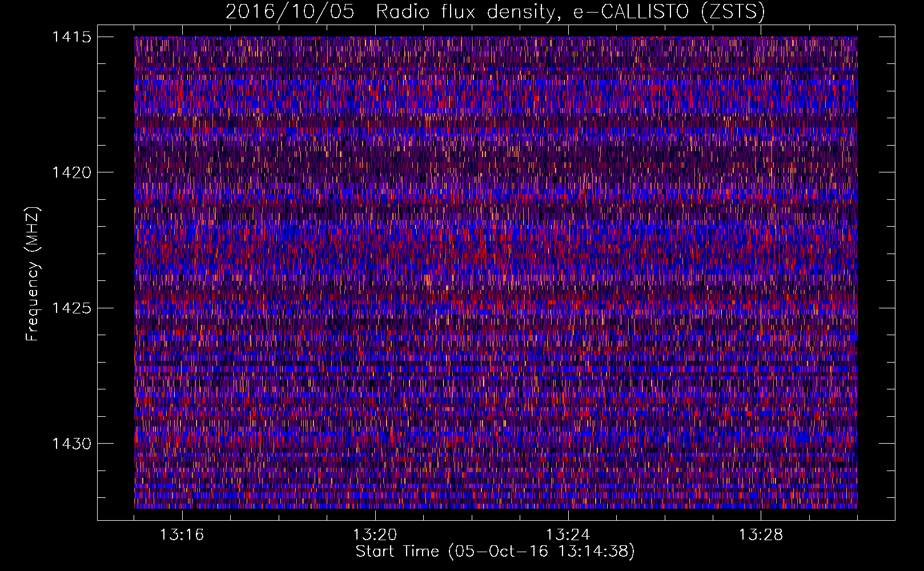
Task: Click the 13:24 time tick label
Action: click(568, 535)
